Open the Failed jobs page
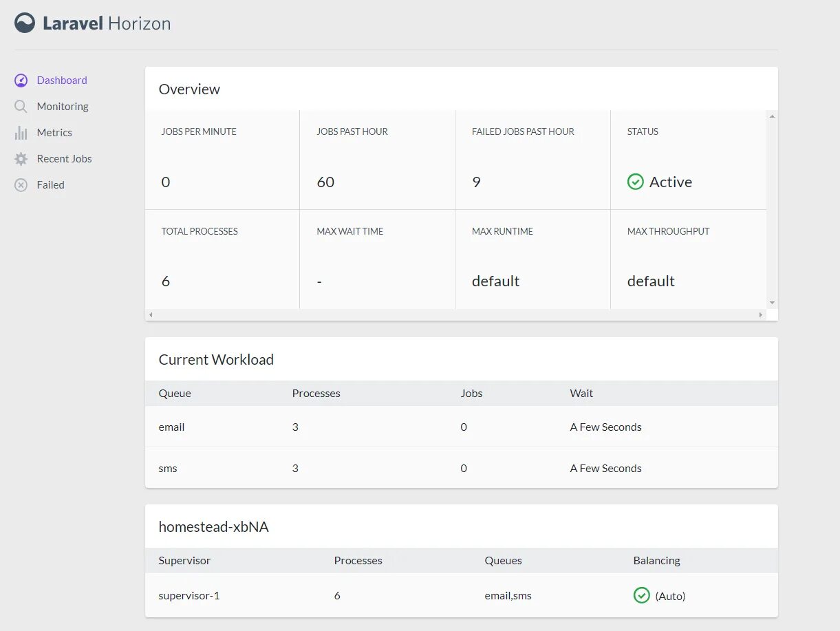 click(50, 185)
